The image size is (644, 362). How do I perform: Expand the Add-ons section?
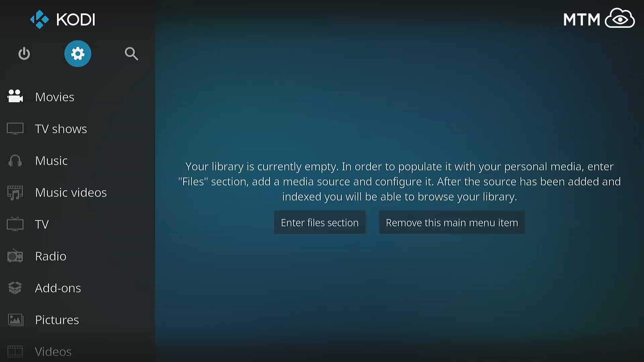(x=58, y=288)
